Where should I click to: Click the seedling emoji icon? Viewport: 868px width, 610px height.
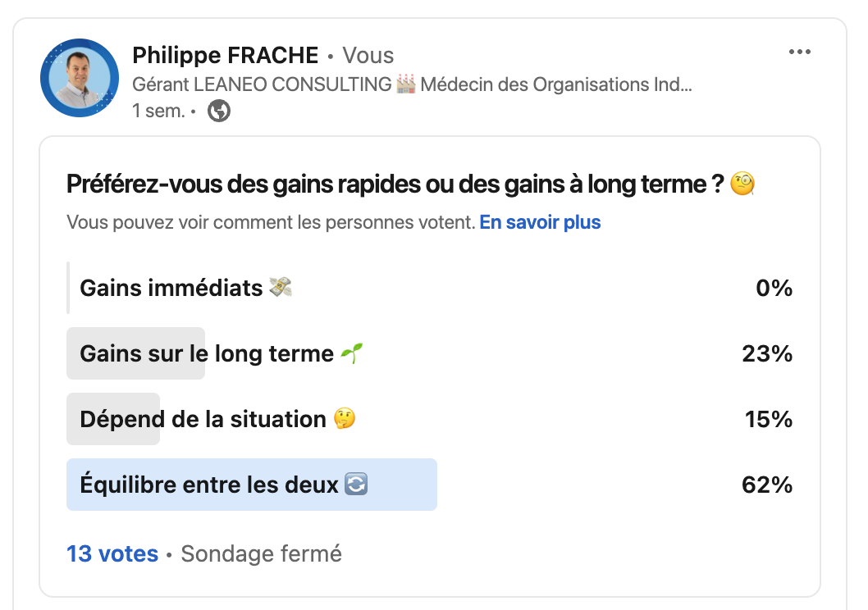tap(351, 353)
